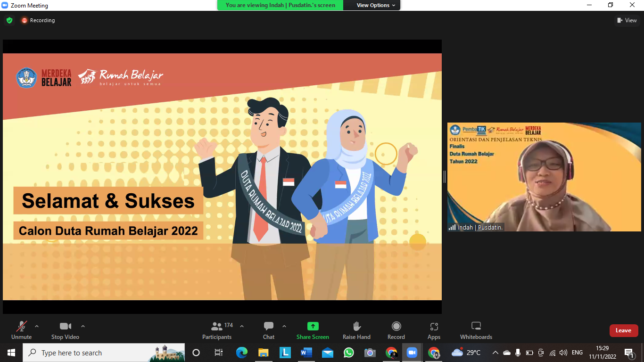Open File Explorer from the taskbar
This screenshot has height=362, width=644.
(x=263, y=353)
